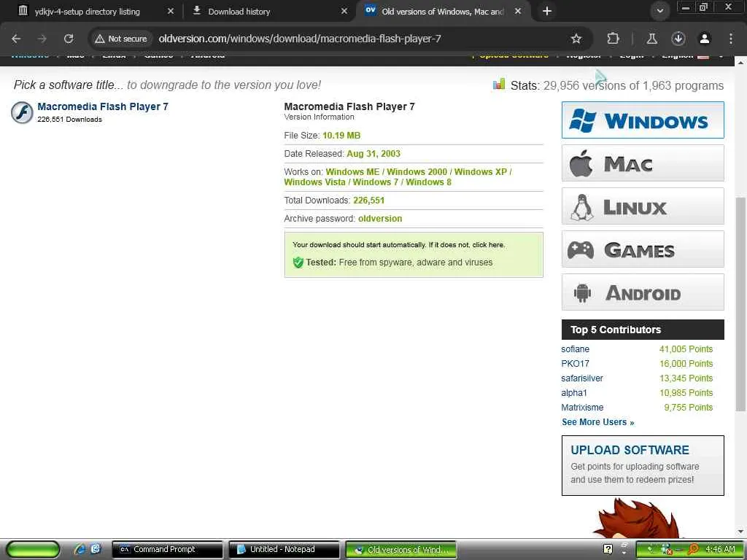
Task: Open the Upload Software banner
Action: pyautogui.click(x=643, y=465)
